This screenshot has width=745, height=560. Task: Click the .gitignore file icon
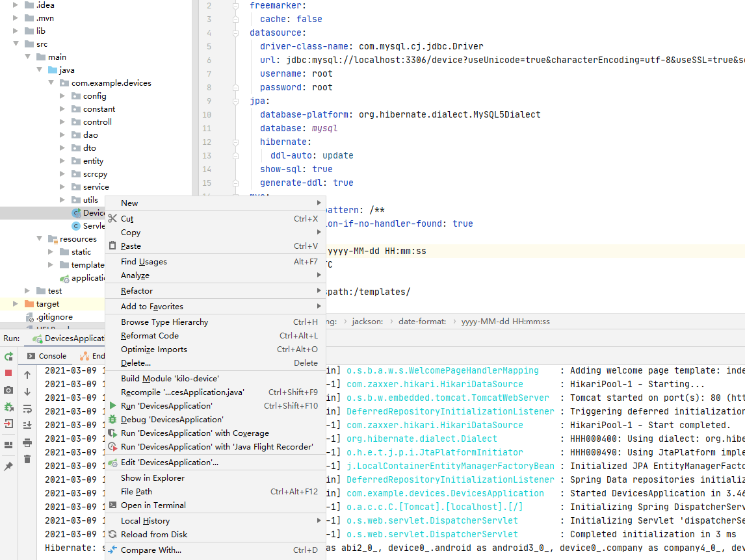click(x=29, y=317)
